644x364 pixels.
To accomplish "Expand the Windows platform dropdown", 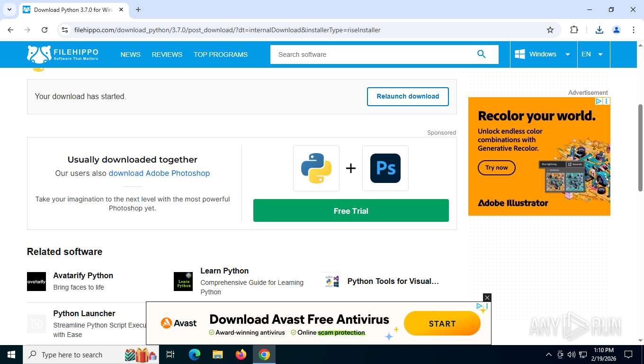I will pos(568,55).
